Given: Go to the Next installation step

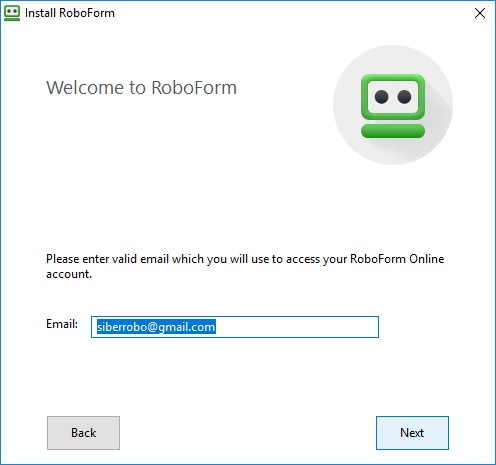Looking at the screenshot, I should 412,433.
